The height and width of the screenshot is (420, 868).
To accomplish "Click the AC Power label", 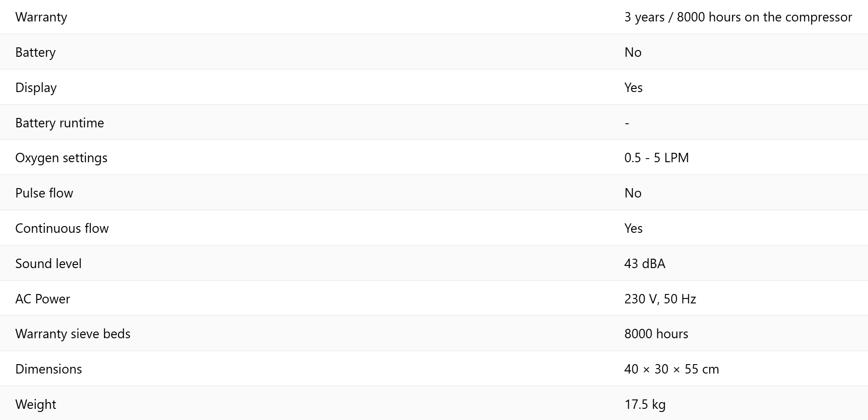I will click(x=42, y=299).
